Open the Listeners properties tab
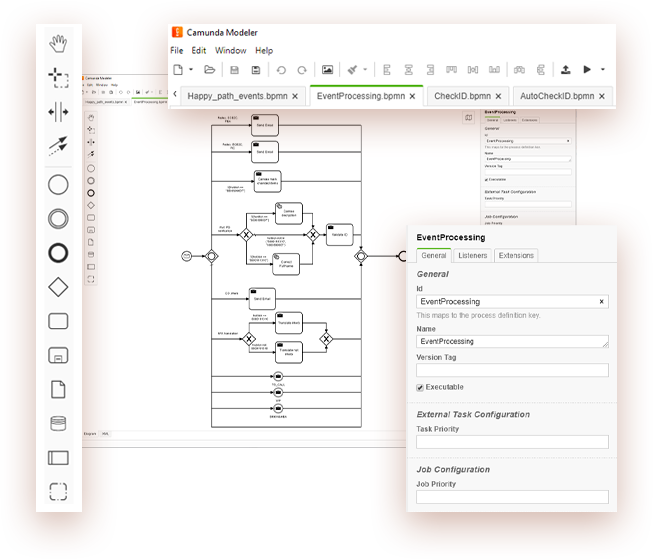Screen dimensions: 653x560 point(473,256)
